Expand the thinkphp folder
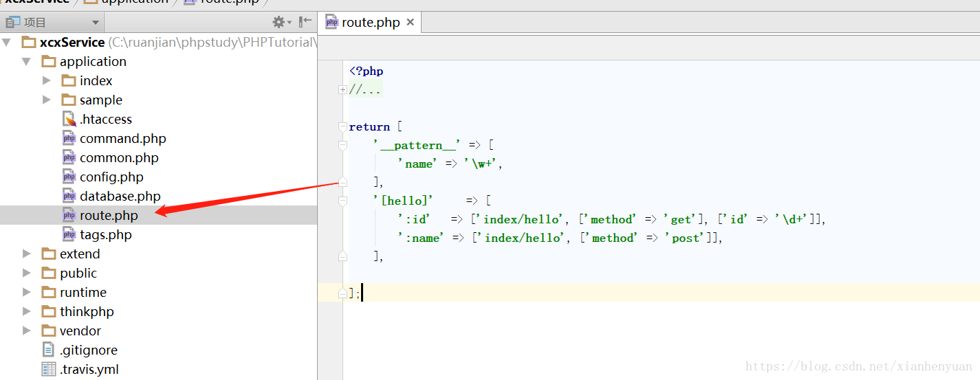The height and width of the screenshot is (380, 980). click(26, 311)
